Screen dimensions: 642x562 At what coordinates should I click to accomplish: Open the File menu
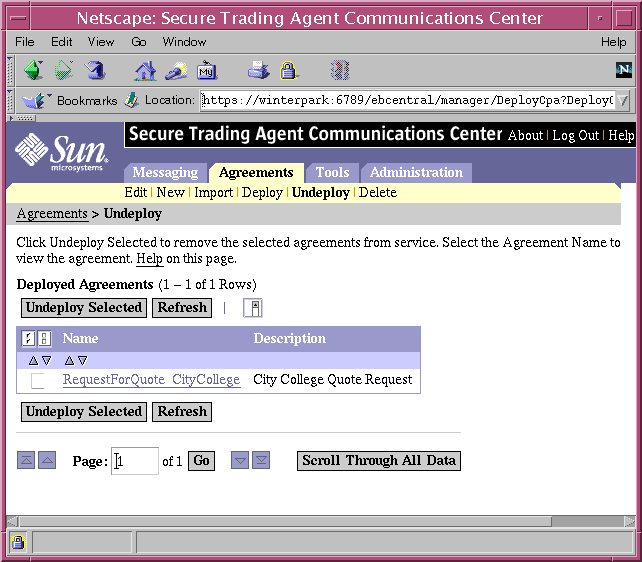(x=25, y=42)
